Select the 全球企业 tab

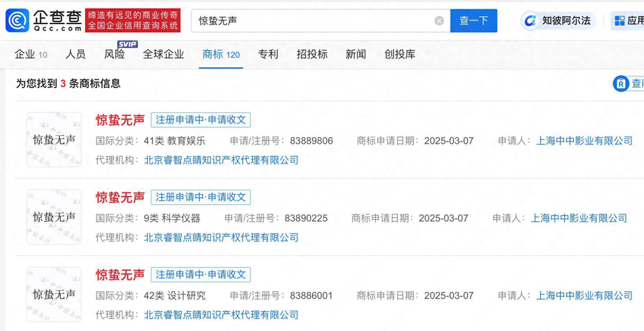click(x=163, y=54)
